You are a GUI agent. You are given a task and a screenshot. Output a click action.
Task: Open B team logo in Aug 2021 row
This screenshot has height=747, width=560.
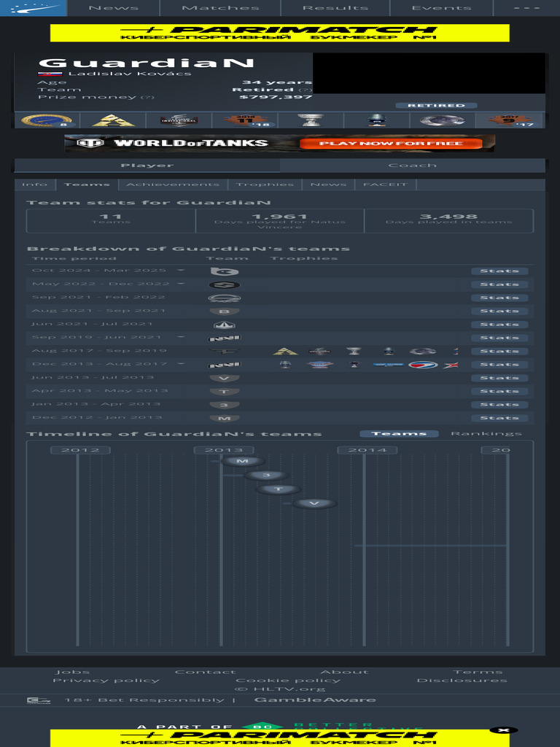coord(225,311)
